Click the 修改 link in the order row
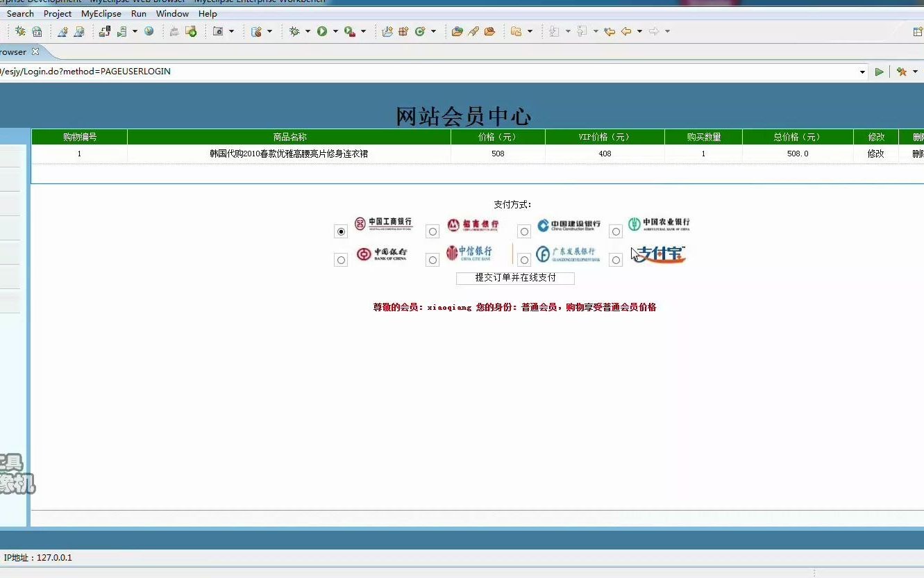Image resolution: width=924 pixels, height=578 pixels. [x=876, y=154]
